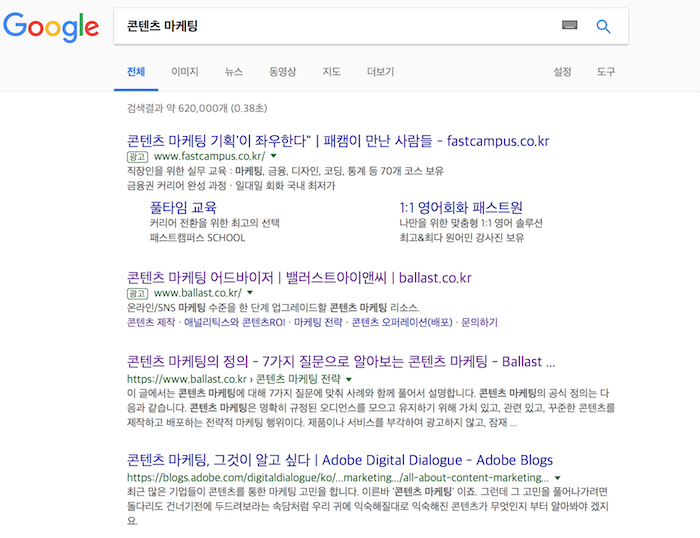The image size is (700, 538).
Task: Open the 밸러스트아이앤씨 ballast.co.kr ad headline
Action: (299, 278)
